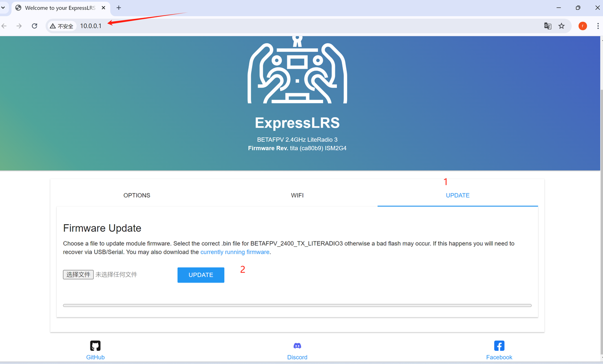Click the Facebook text link
Viewport: 603px width, 364px height.
[x=499, y=357]
